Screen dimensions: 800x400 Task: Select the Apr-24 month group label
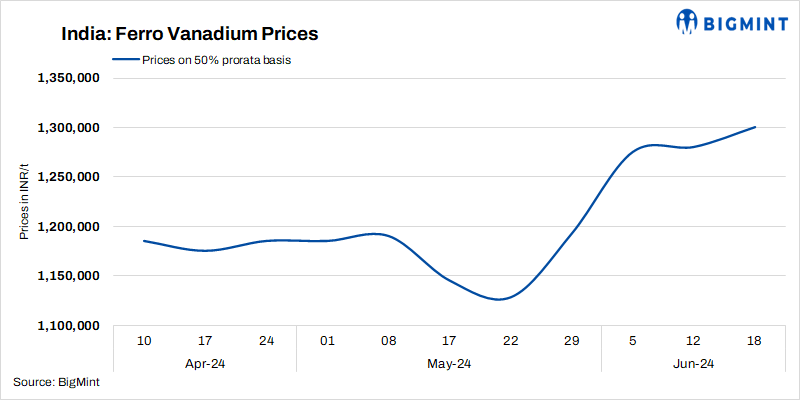coord(205,364)
